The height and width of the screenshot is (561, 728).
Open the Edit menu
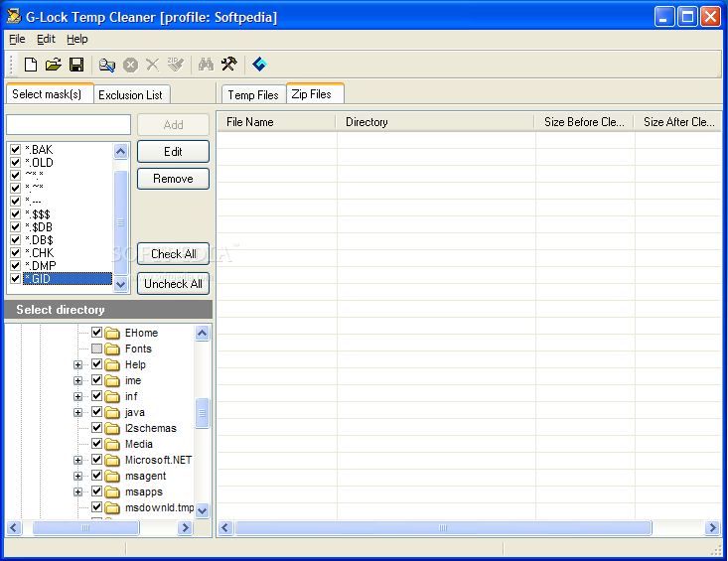pos(46,39)
